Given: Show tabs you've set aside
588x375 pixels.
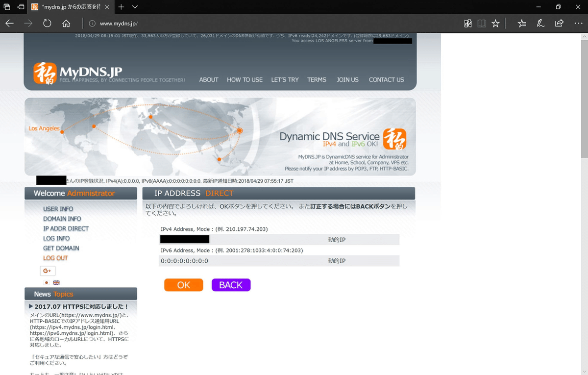Looking at the screenshot, I should (7, 7).
